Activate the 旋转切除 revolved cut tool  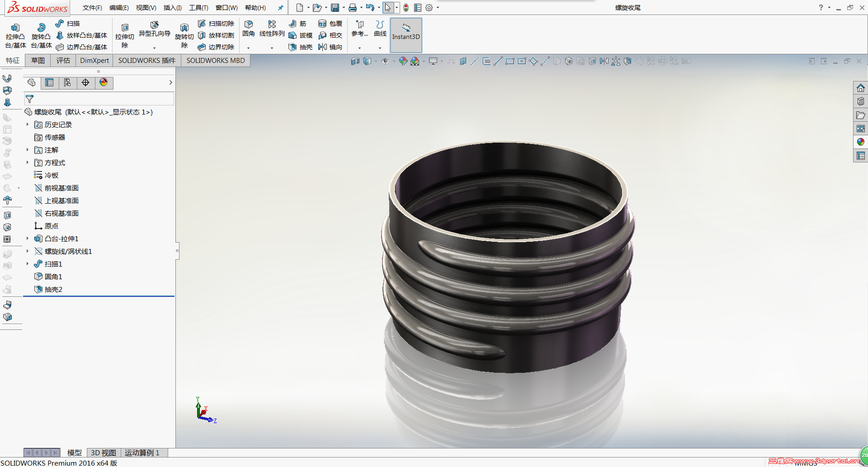point(184,36)
